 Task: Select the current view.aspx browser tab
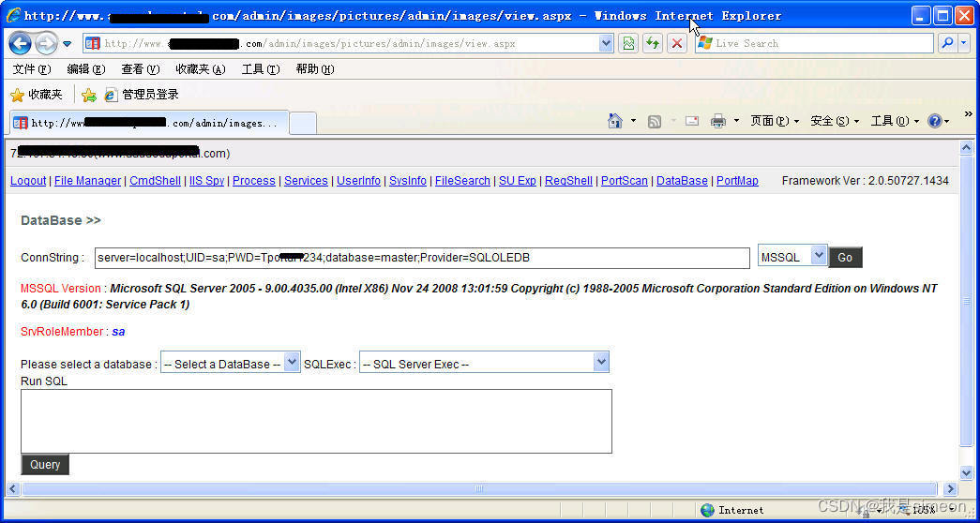(149, 123)
